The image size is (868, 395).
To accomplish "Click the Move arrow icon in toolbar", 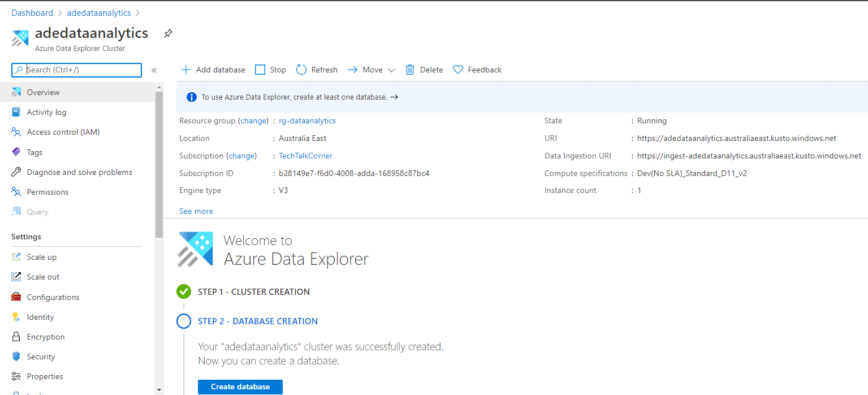I will pyautogui.click(x=352, y=70).
